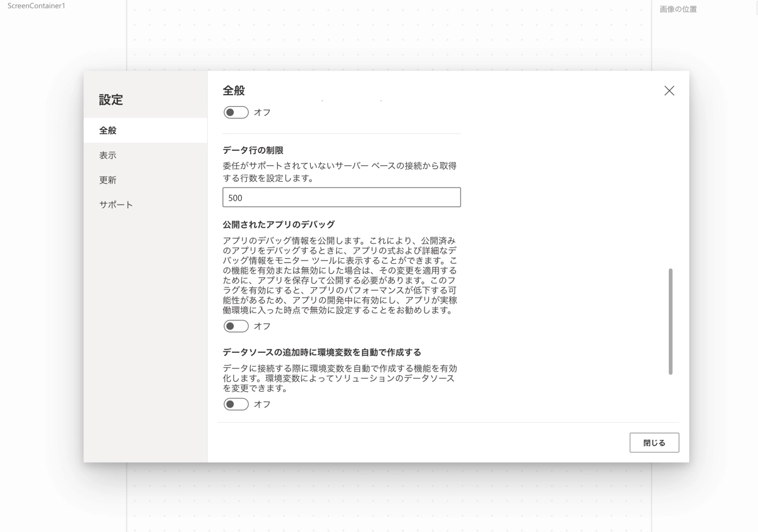
Task: Click the 設定 dialog title
Action: point(111,100)
